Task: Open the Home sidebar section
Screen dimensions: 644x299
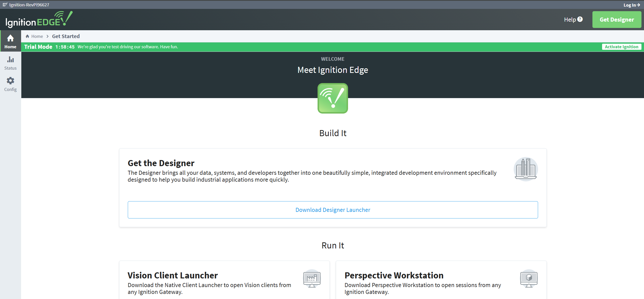Action: pyautogui.click(x=10, y=41)
